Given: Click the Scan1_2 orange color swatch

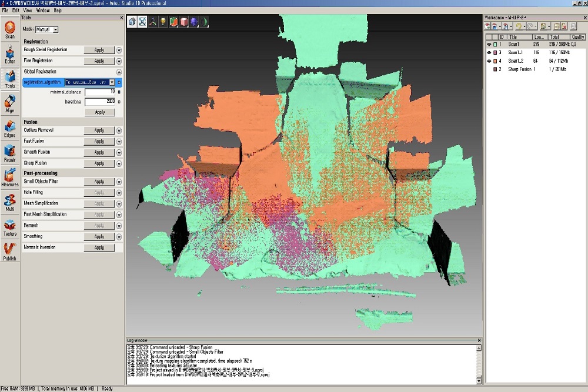Looking at the screenshot, I should 495,61.
